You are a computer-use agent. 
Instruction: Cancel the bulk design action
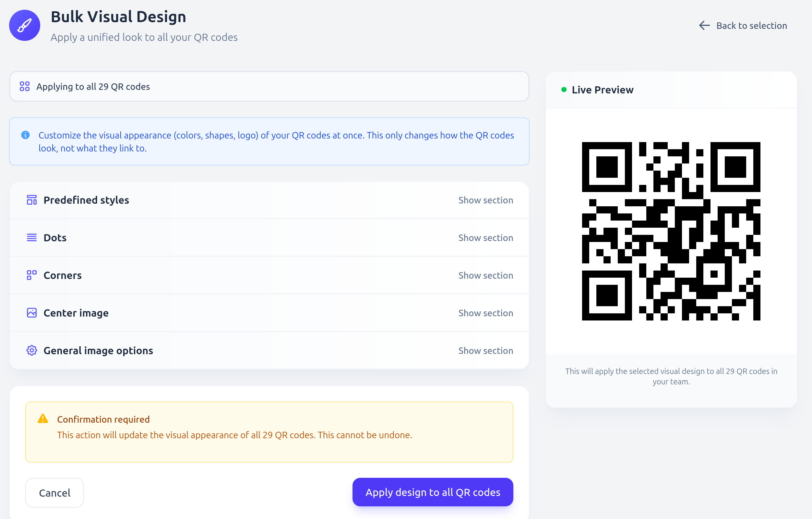click(x=54, y=492)
